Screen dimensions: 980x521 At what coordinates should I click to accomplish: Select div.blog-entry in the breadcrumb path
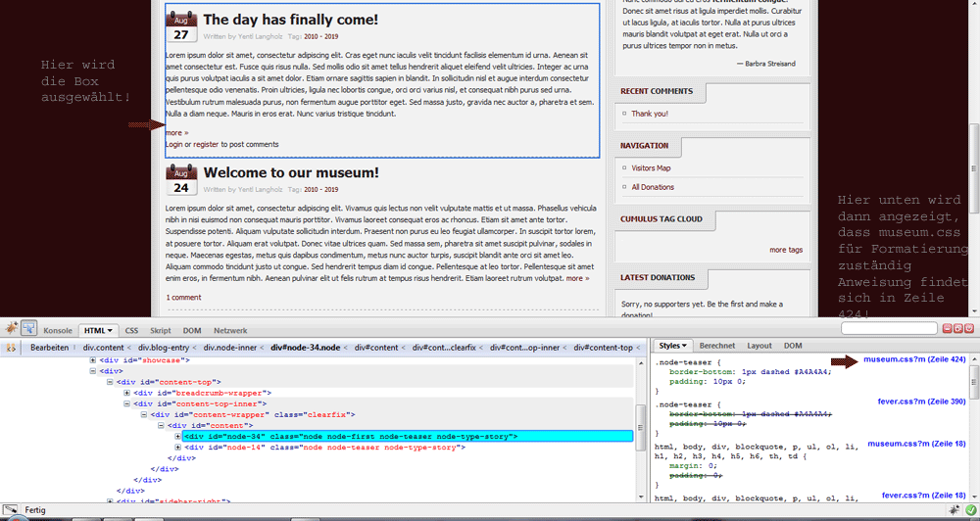165,347
